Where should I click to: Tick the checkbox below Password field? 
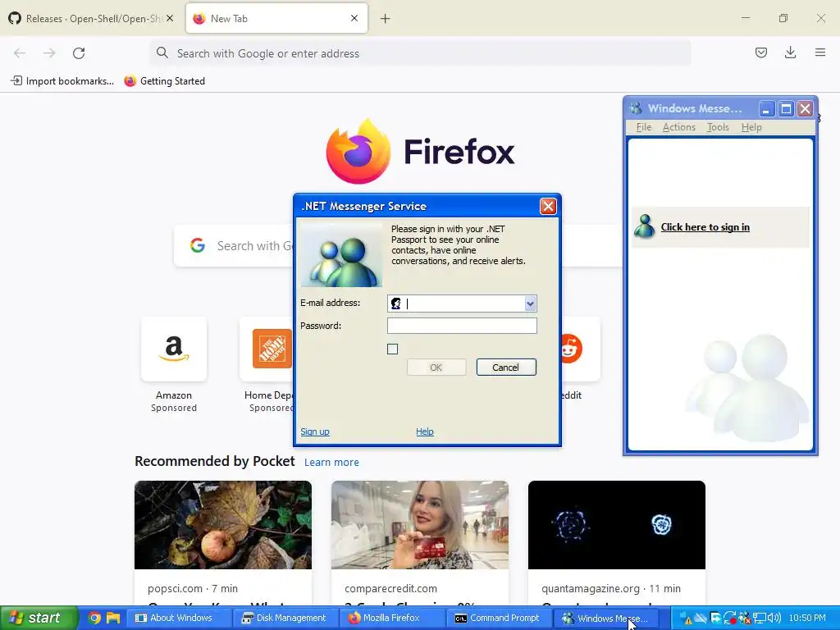393,349
